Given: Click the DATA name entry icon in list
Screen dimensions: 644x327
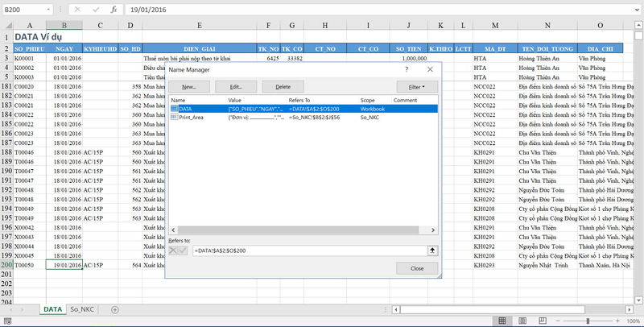Looking at the screenshot, I should point(174,108).
